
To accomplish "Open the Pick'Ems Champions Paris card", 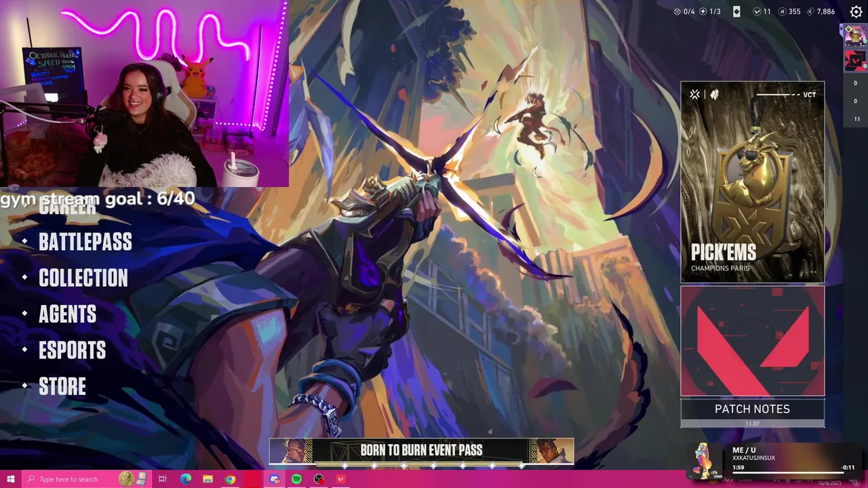I will (x=753, y=182).
